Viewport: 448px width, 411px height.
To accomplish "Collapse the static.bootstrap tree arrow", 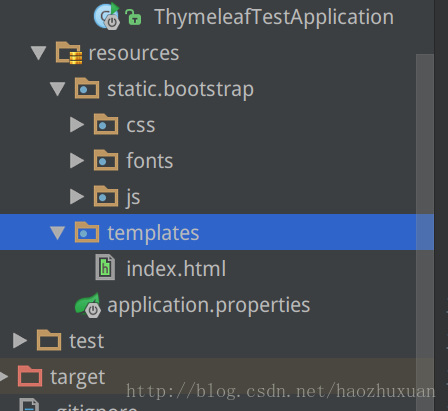I will (x=57, y=89).
